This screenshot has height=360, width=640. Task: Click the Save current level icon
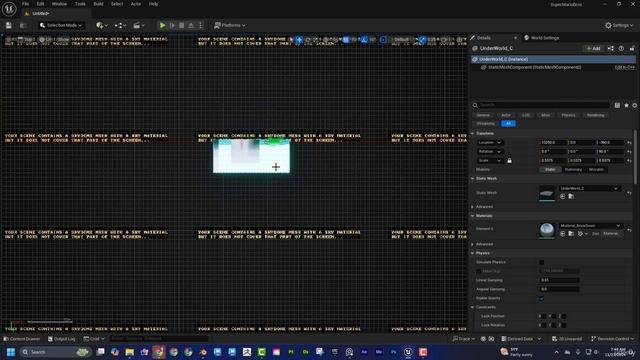tap(9, 25)
